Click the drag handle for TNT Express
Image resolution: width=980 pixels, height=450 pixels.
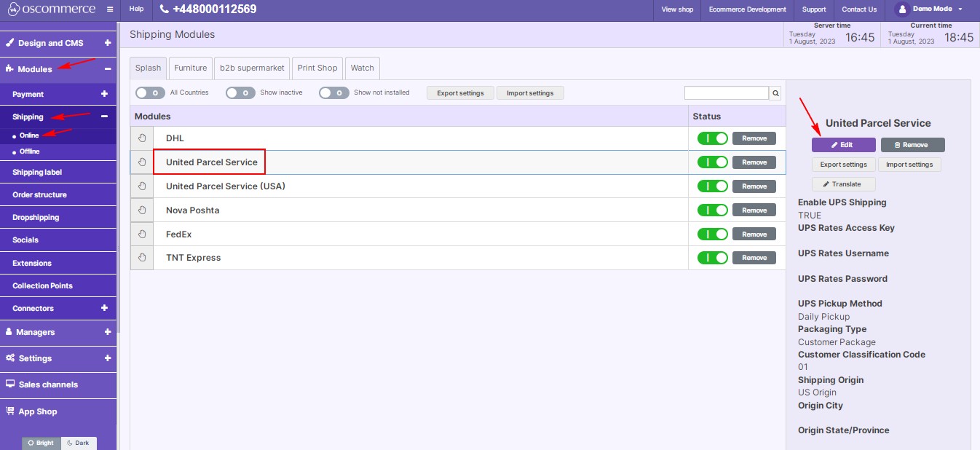point(142,258)
